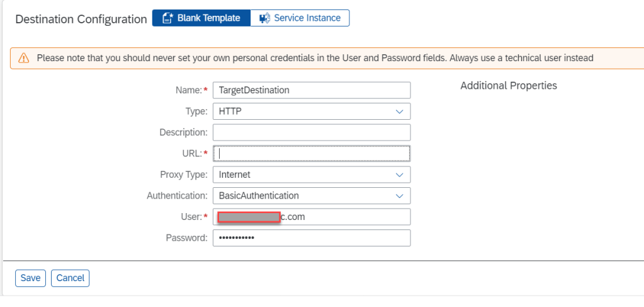Click the Additional Properties heading
644x307 pixels.
coord(509,86)
